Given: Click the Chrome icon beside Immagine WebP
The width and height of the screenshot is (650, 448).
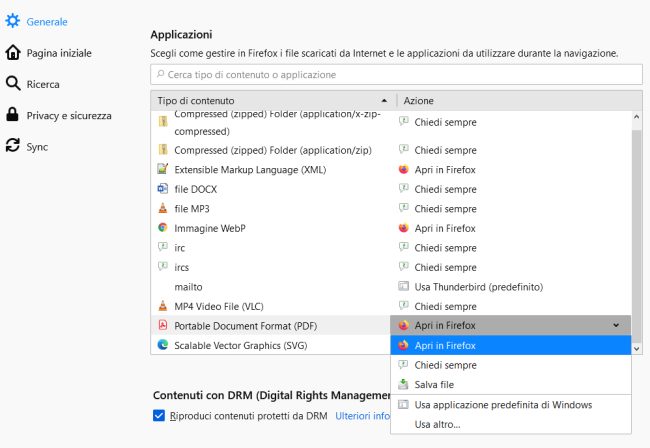Looking at the screenshot, I should tap(162, 228).
